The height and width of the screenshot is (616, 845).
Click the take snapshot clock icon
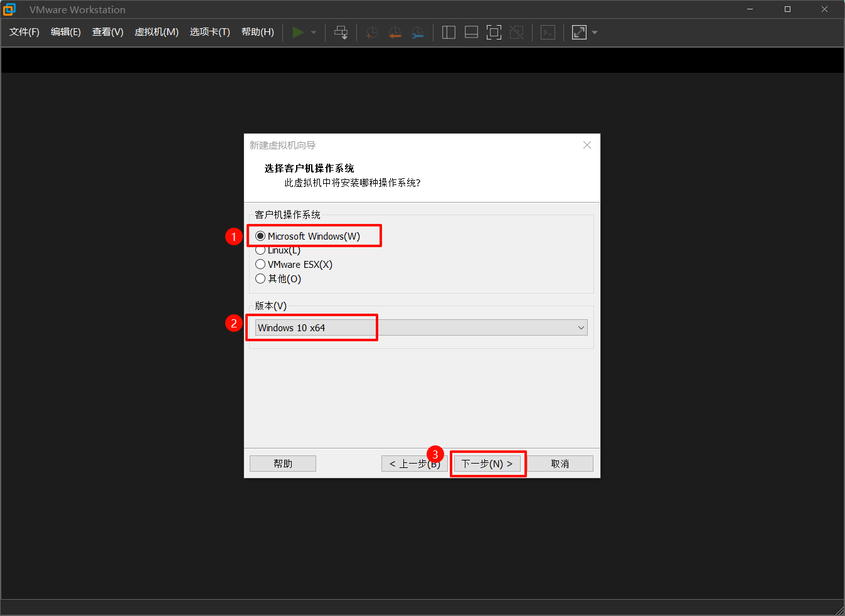[x=372, y=33]
